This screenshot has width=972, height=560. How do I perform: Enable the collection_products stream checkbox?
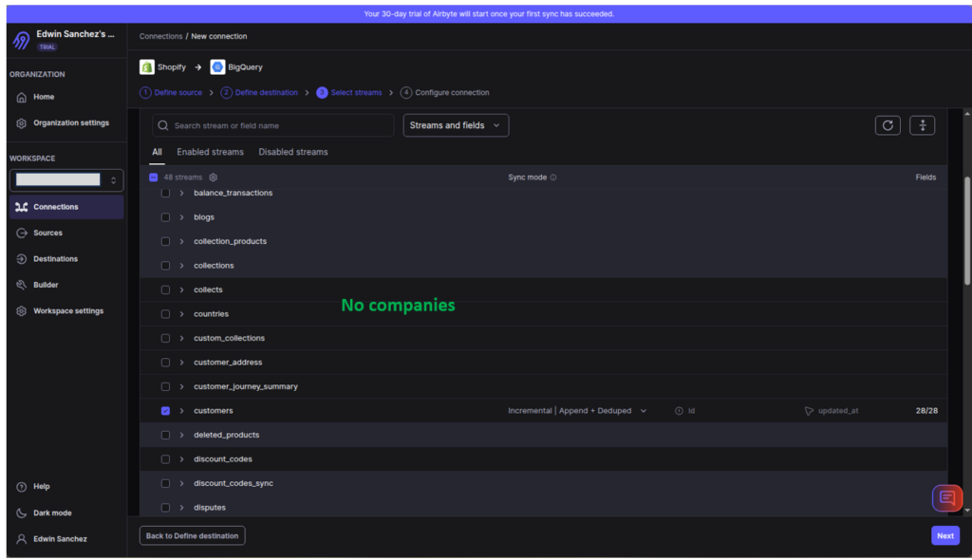[x=165, y=241]
